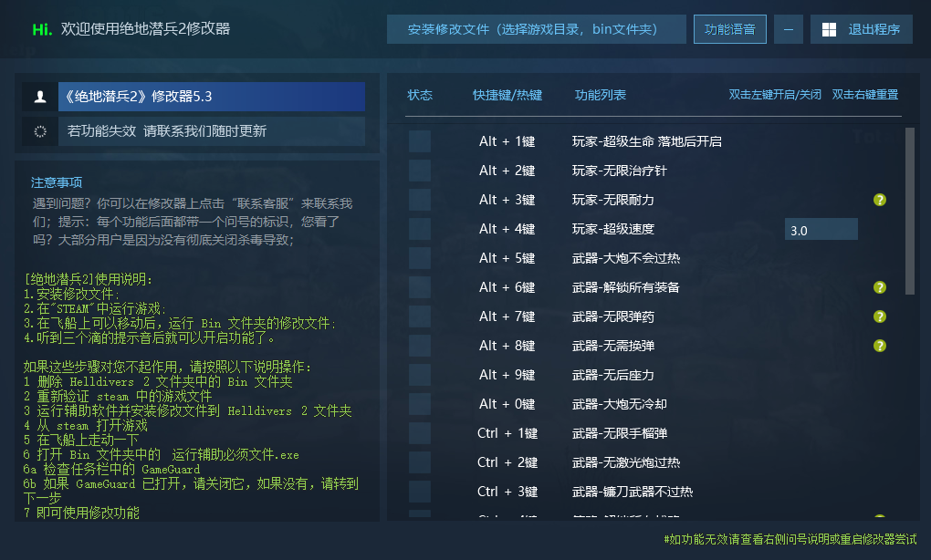This screenshot has height=560, width=931.
Task: Click the loading spinner icon beside 若功能失效
Action: (x=40, y=131)
